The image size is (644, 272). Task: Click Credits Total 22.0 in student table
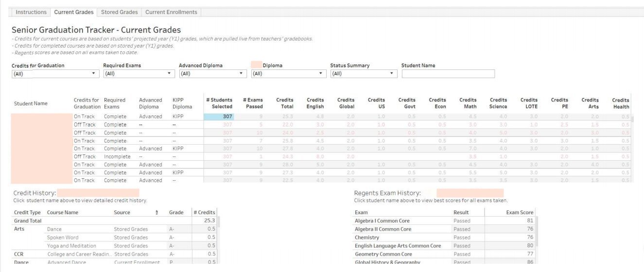point(288,125)
